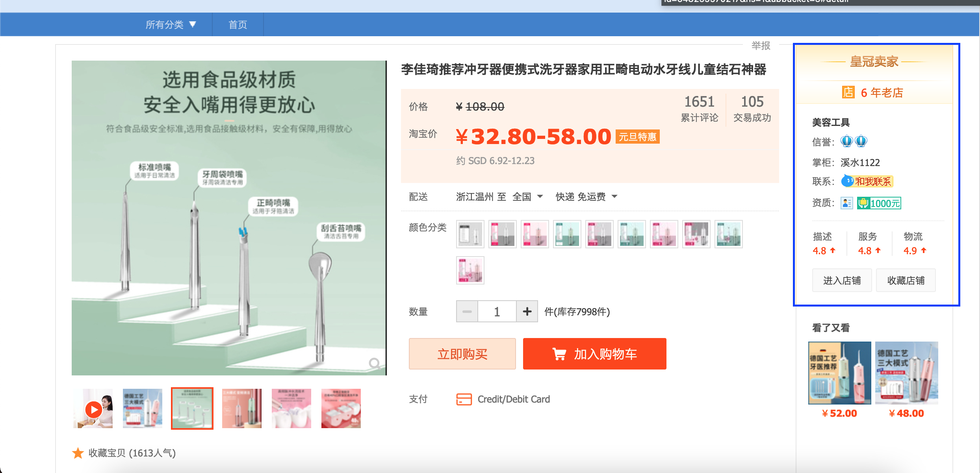
Task: Expand the 快递 免运费 shipping dropdown
Action: tap(586, 196)
